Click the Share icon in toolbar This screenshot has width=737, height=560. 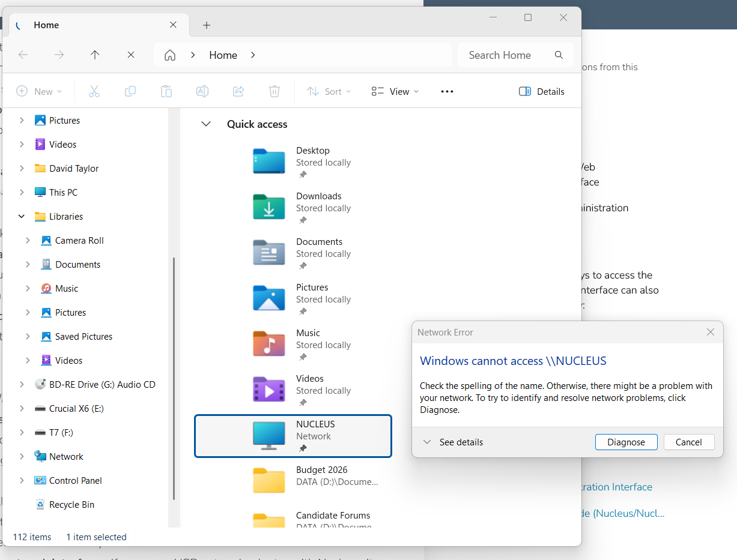(238, 91)
